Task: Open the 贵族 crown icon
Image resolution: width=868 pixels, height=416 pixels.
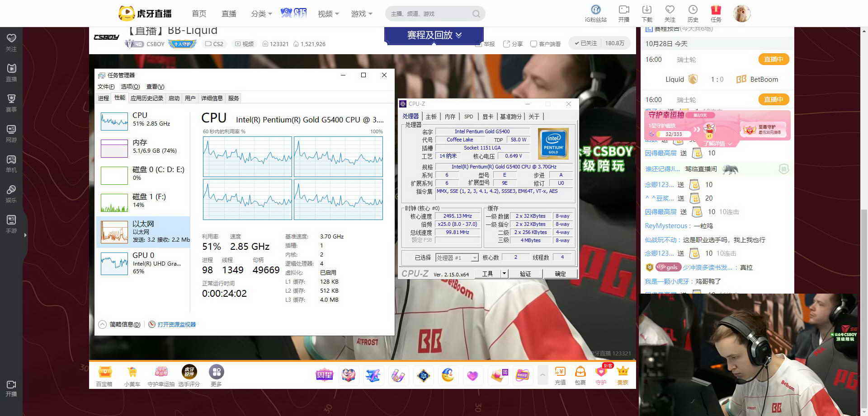Action: point(623,373)
